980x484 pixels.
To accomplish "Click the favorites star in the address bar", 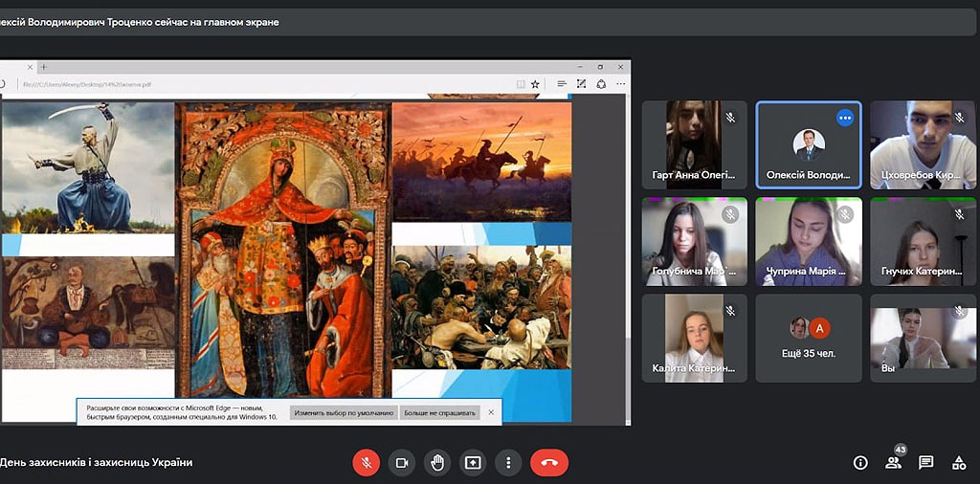I will coord(535,84).
